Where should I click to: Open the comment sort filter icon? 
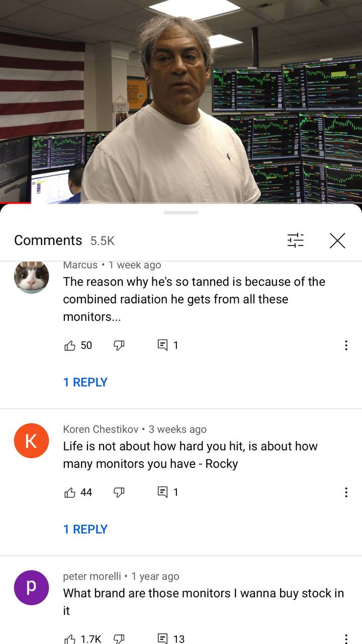296,240
